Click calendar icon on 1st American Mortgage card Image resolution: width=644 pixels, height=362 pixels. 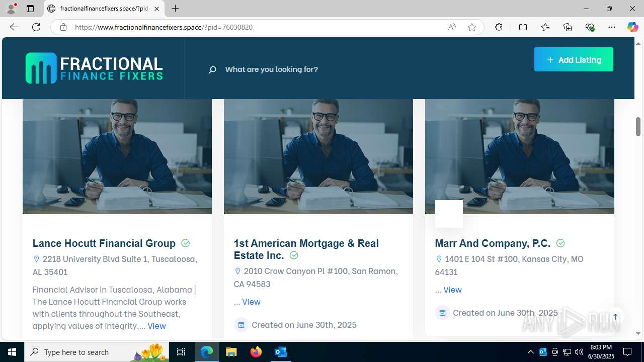tap(241, 325)
